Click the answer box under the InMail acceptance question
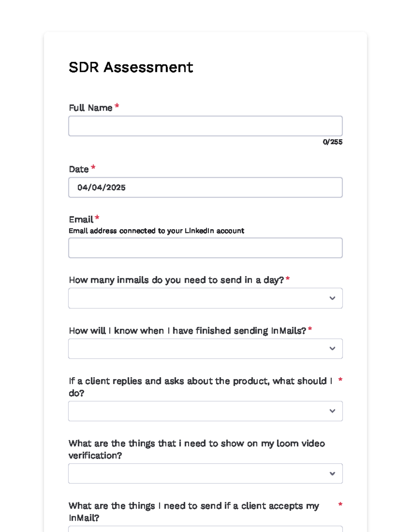This screenshot has width=411, height=532. tap(206, 530)
